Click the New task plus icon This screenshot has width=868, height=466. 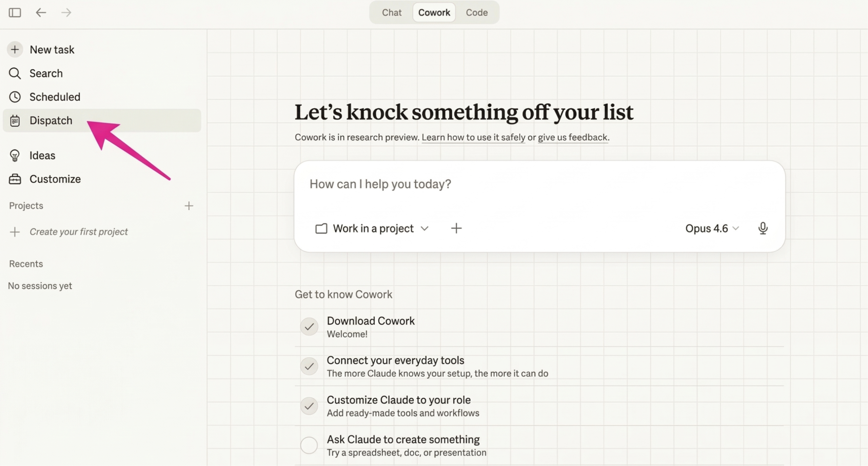click(15, 50)
